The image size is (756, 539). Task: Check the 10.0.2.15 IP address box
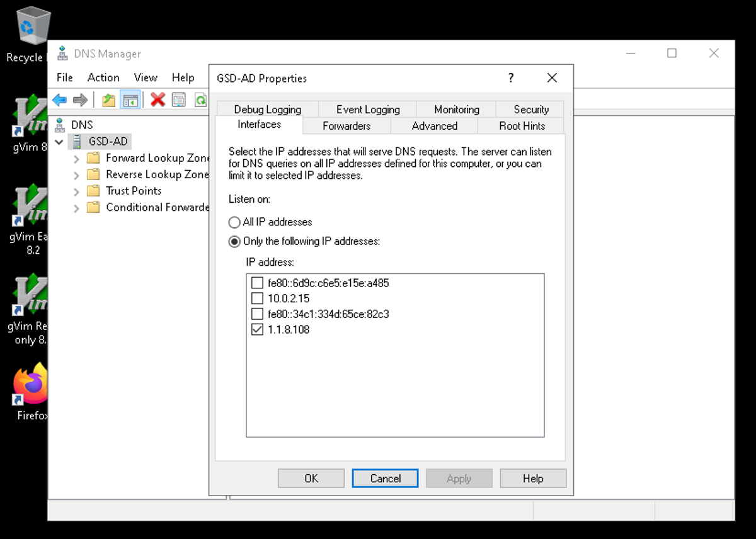(x=257, y=298)
